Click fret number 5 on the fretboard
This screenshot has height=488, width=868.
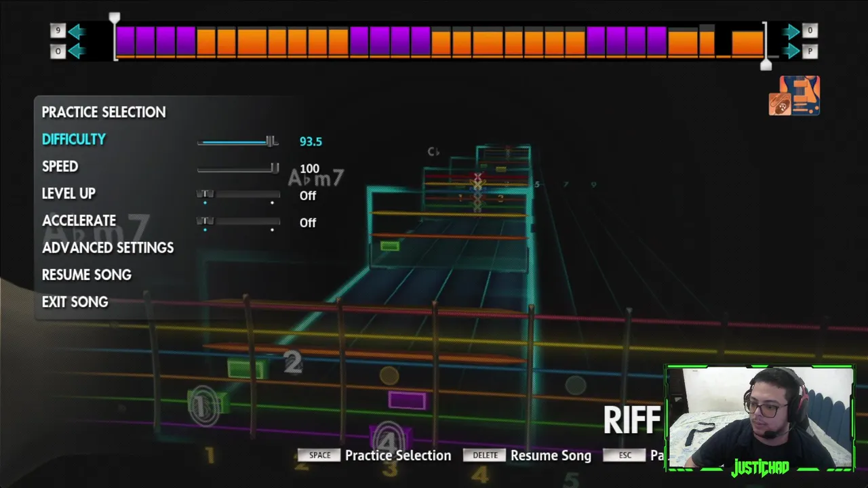point(571,479)
